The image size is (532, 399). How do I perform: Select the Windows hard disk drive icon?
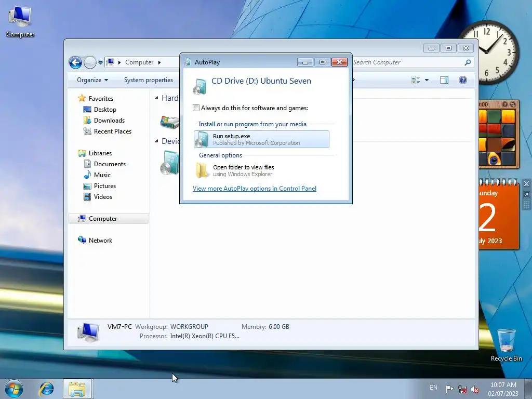[170, 122]
